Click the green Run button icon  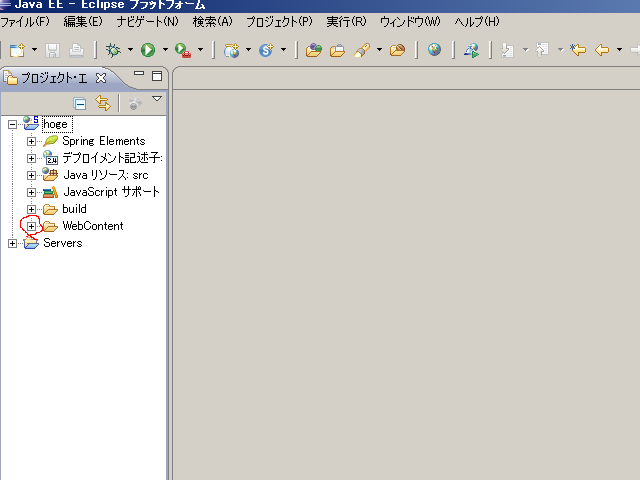tap(148, 50)
